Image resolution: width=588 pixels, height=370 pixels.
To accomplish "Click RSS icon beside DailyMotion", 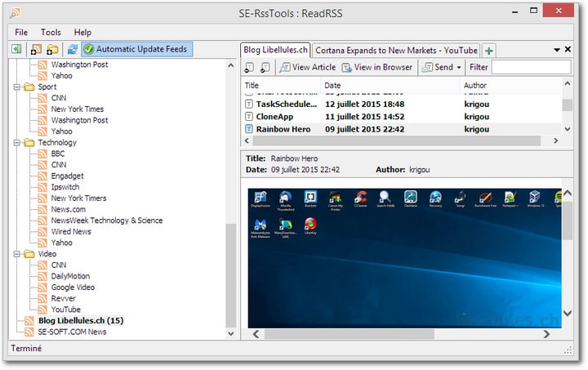I will tap(42, 276).
